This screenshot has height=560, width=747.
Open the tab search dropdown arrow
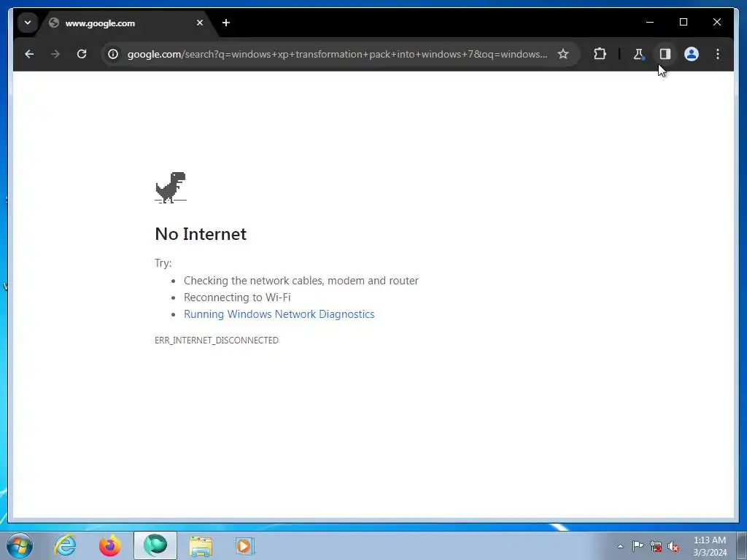point(28,23)
